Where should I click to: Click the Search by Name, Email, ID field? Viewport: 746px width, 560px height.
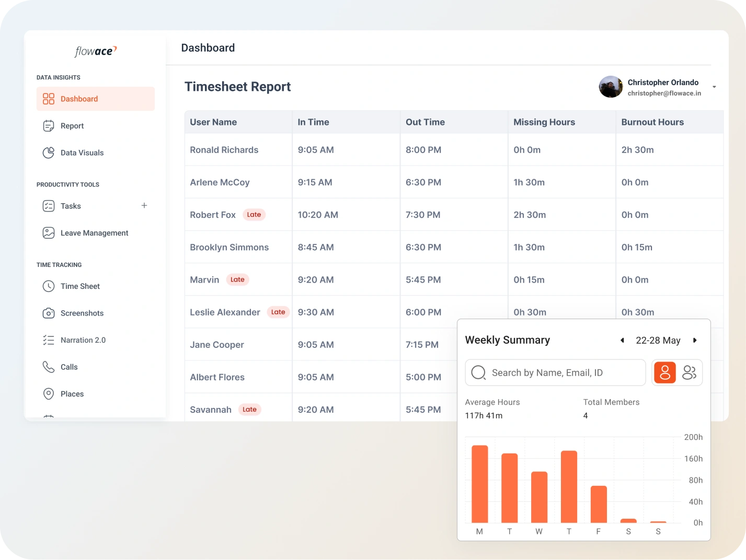click(x=555, y=372)
